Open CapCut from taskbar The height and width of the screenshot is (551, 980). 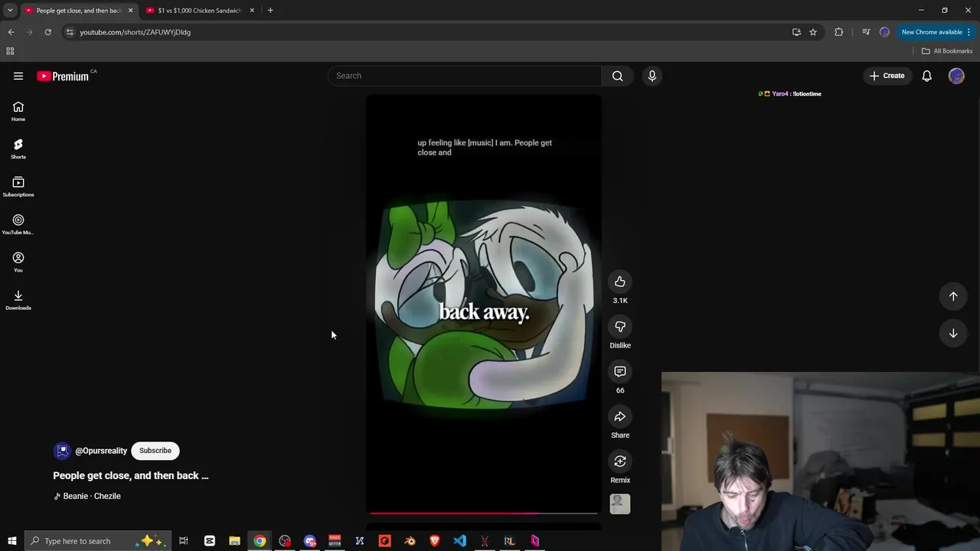209,541
